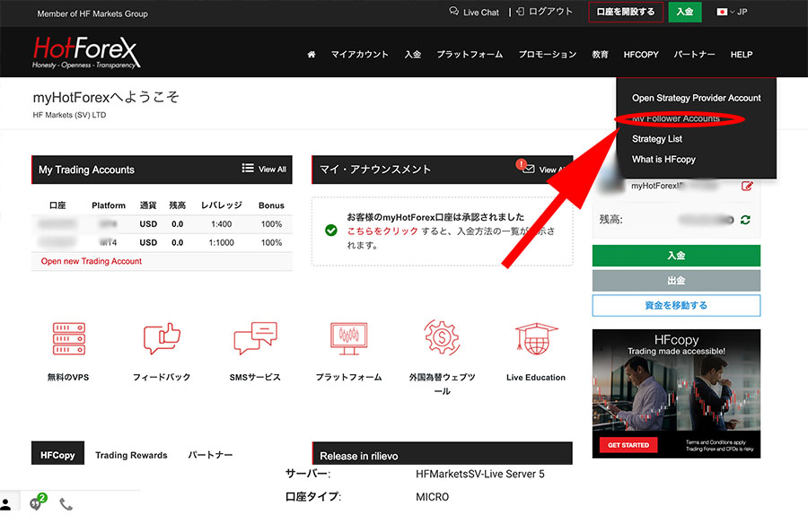Open the HFCOPY menu

click(641, 54)
